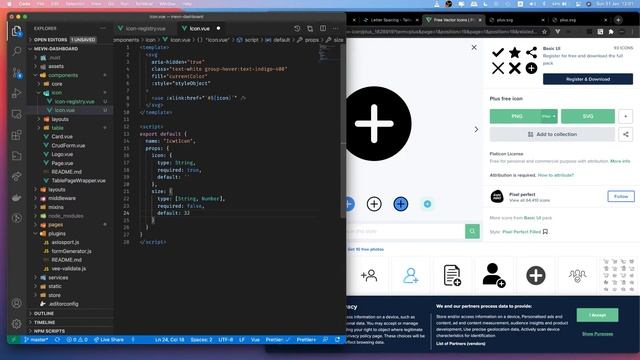Screen dimensions: 640x360
Task: Collapse the MEVN-DASHBOARD project root
Action: tap(31, 49)
